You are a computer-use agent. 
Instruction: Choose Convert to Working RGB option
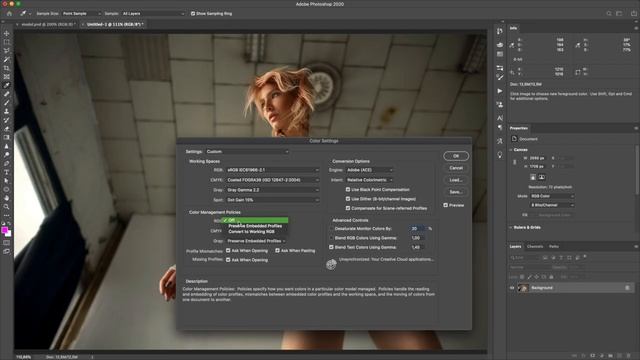click(x=255, y=231)
